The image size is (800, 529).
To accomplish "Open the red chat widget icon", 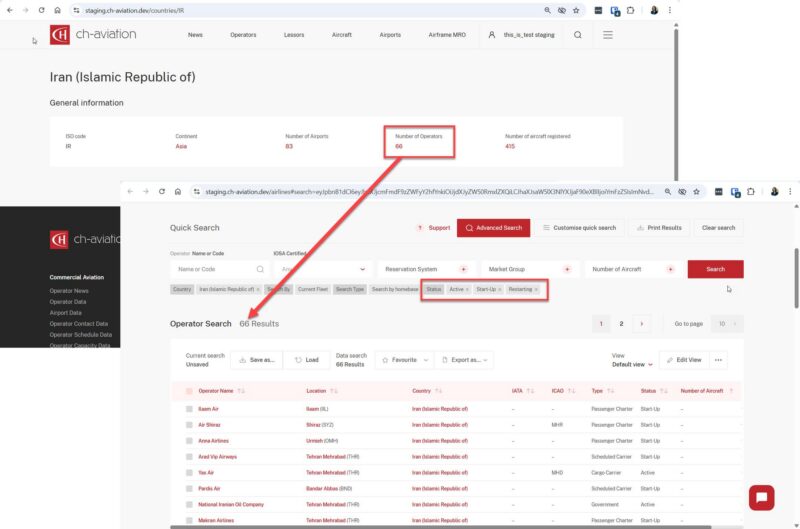I will click(x=761, y=498).
